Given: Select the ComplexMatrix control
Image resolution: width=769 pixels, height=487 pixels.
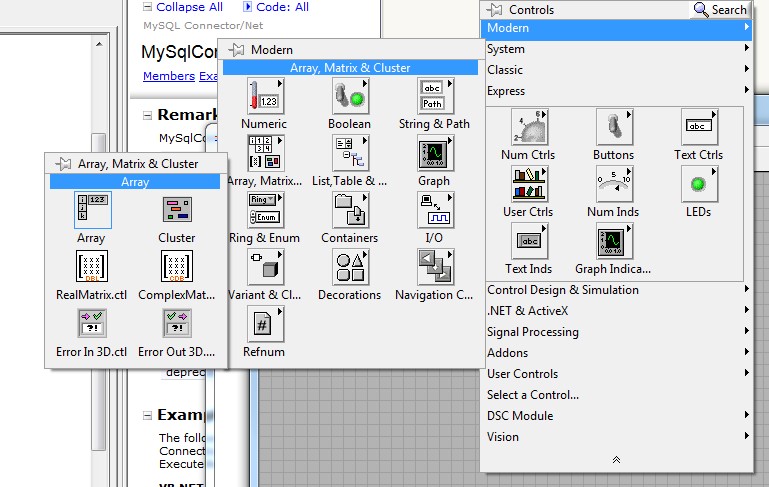Looking at the screenshot, I should click(177, 267).
